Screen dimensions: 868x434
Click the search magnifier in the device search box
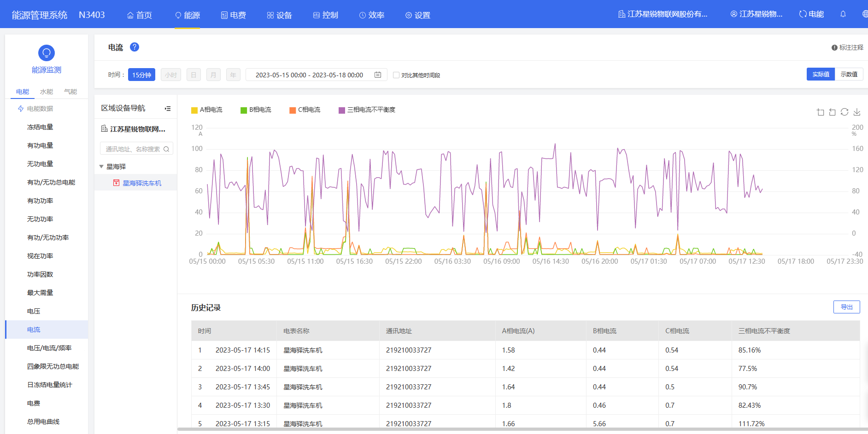click(x=166, y=149)
